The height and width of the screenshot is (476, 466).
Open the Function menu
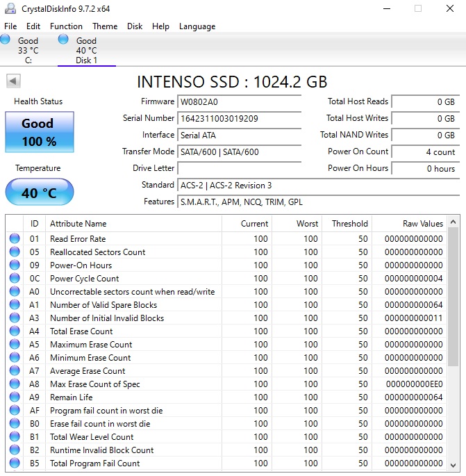[x=66, y=26]
